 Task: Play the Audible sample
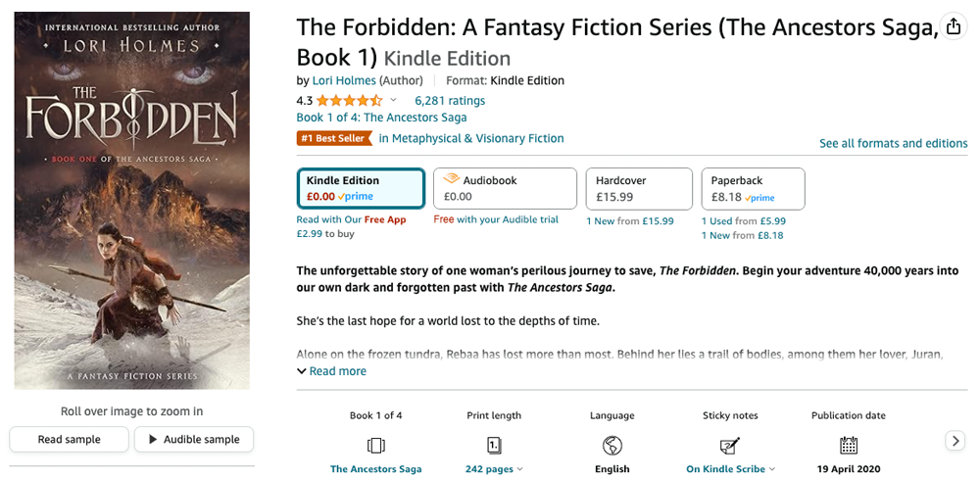[x=194, y=440]
